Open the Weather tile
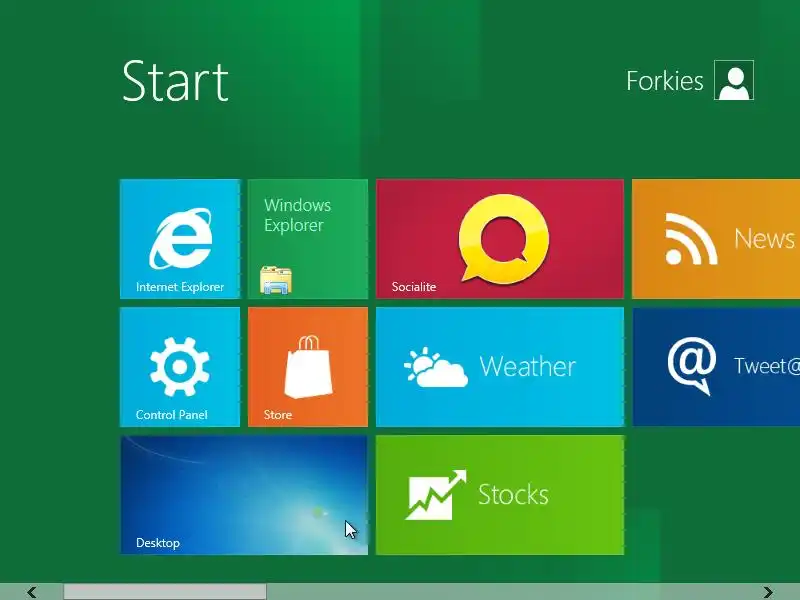800x600 pixels. (x=499, y=367)
